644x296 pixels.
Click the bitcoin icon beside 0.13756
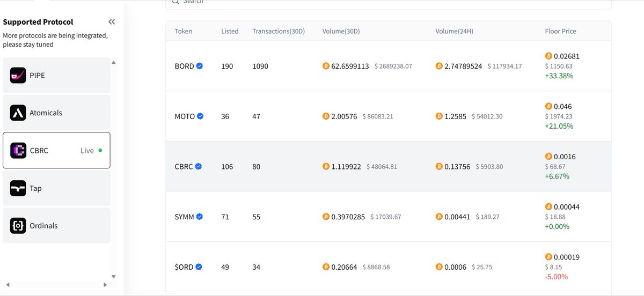pyautogui.click(x=439, y=166)
